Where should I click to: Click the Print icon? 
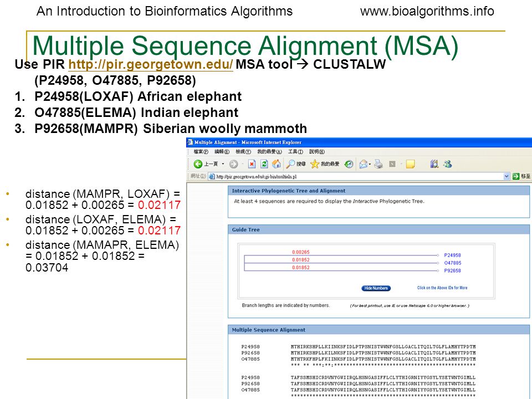click(x=378, y=164)
